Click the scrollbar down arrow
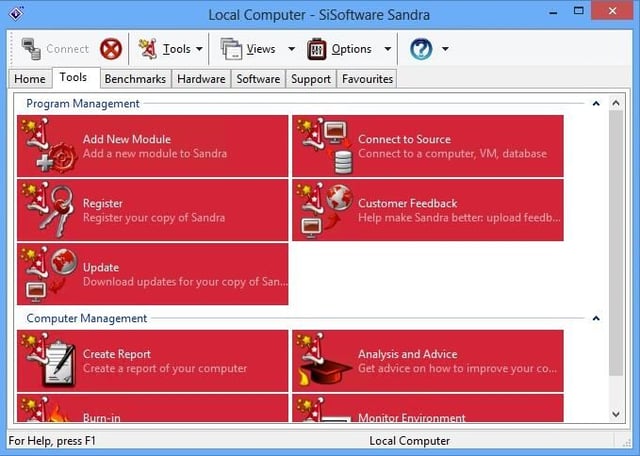Image resolution: width=640 pixels, height=456 pixels. point(616,415)
